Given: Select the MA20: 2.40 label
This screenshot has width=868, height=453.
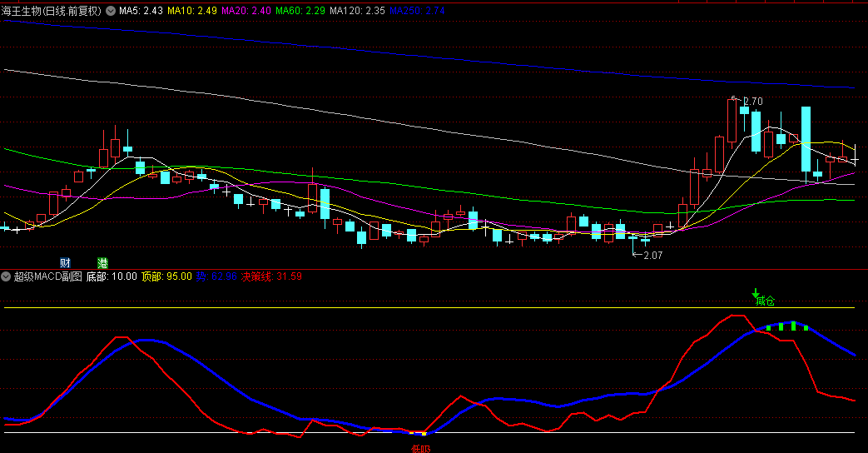Looking at the screenshot, I should (246, 11).
